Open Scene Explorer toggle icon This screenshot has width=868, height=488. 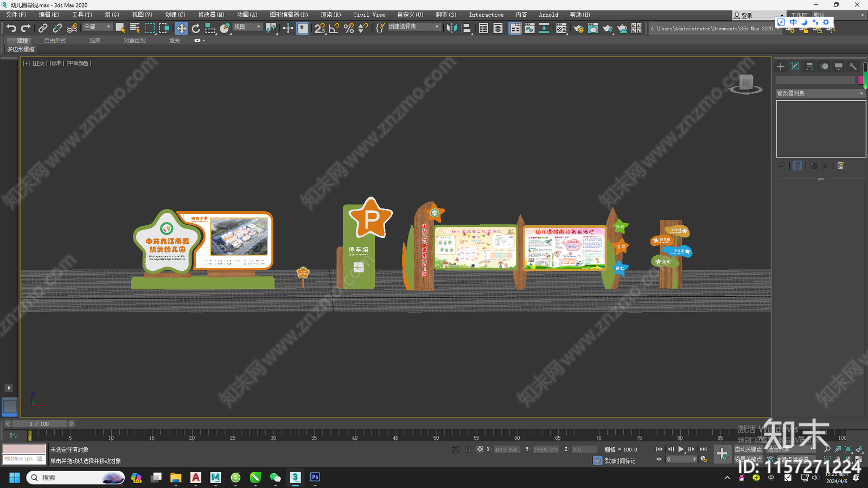click(x=483, y=28)
